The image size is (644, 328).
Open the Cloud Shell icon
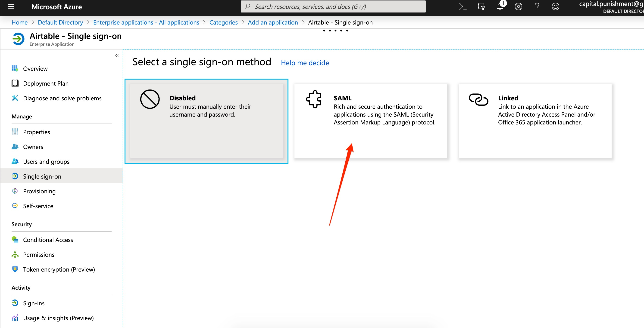click(x=463, y=7)
